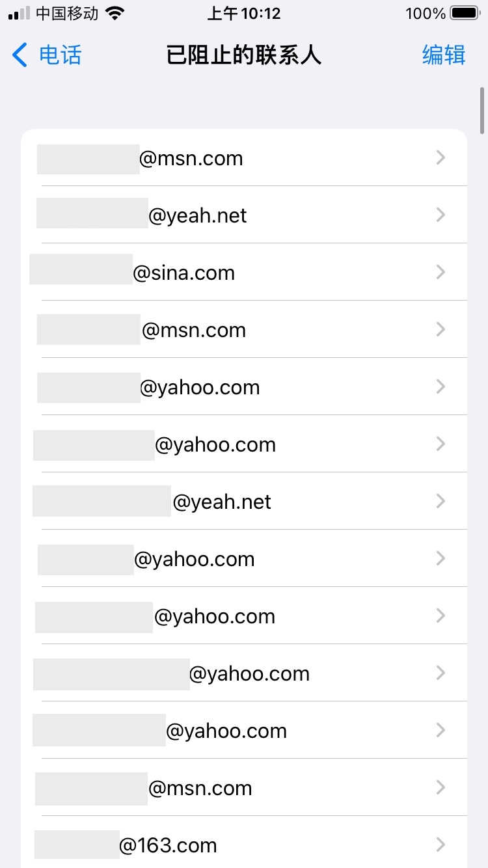Tap the Wi-Fi status icon
Image resolution: width=488 pixels, height=868 pixels.
(115, 14)
